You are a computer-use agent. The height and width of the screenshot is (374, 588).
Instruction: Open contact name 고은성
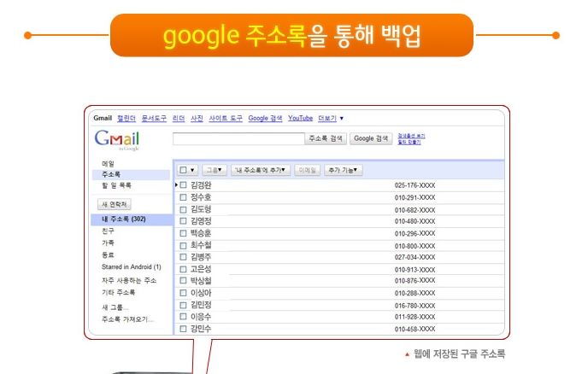pyautogui.click(x=201, y=269)
